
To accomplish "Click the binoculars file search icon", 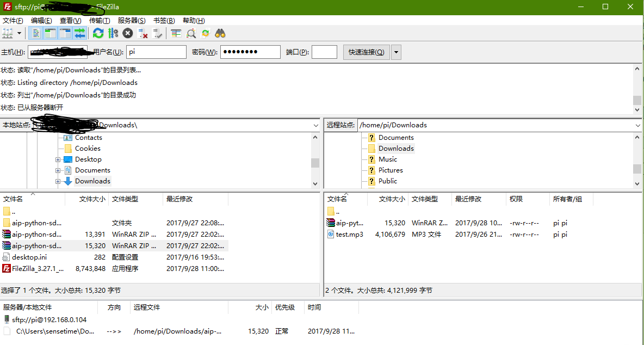I will point(220,33).
